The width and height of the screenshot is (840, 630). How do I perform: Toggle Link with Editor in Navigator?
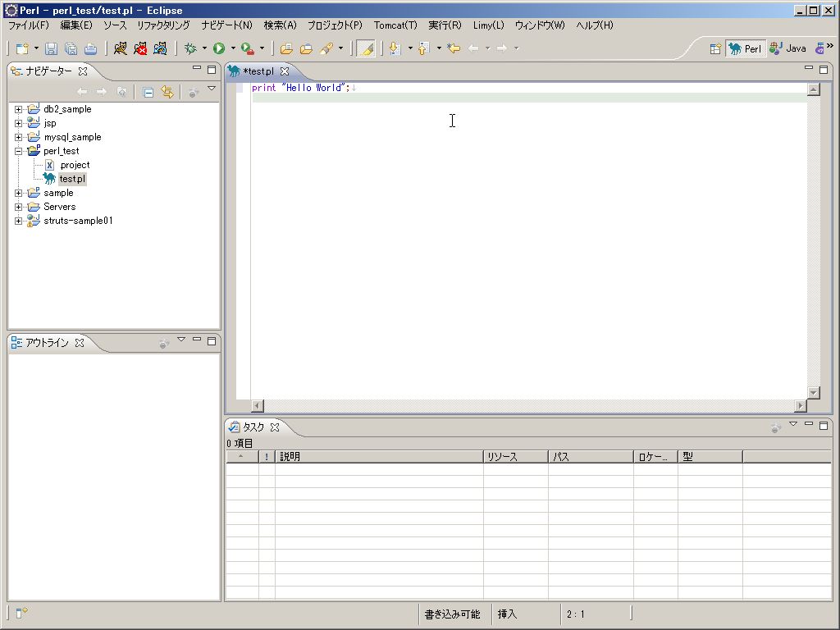point(167,93)
